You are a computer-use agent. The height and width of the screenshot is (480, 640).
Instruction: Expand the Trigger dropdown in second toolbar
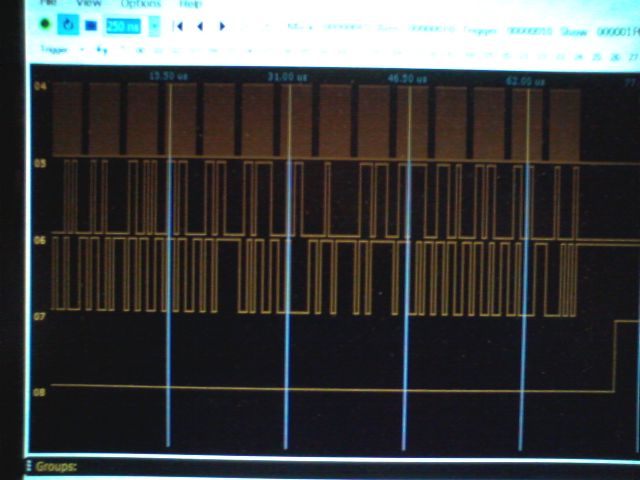tap(82, 48)
